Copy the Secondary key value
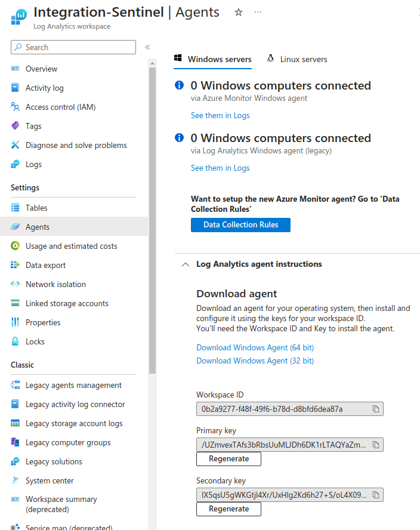This screenshot has height=530, width=420. 376,495
